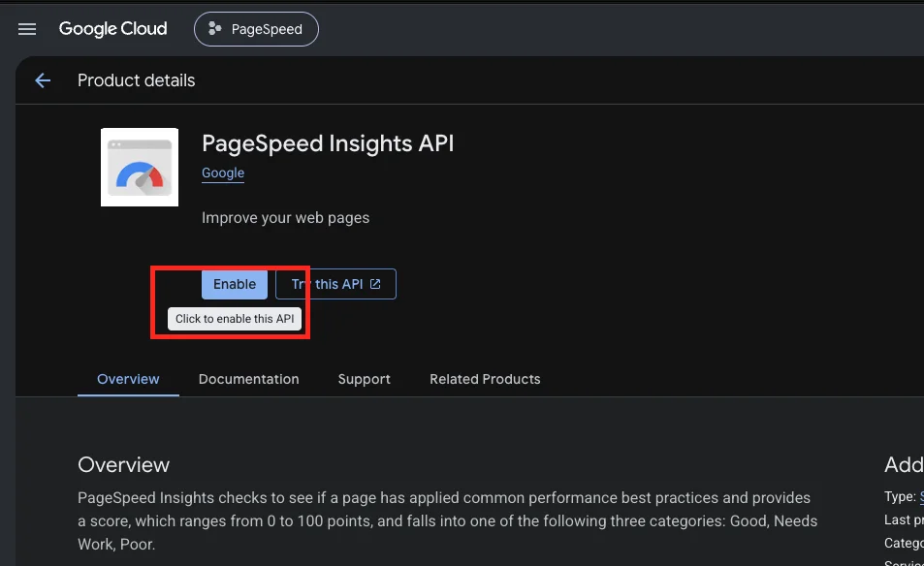Viewport: 924px width, 566px height.
Task: Click the Type label in details
Action: [x=900, y=497]
